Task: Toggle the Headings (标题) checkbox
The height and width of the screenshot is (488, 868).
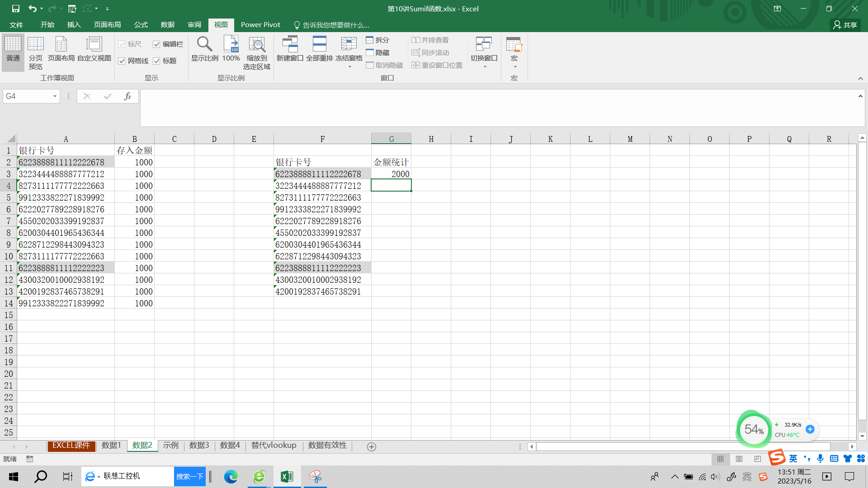Action: pyautogui.click(x=156, y=61)
